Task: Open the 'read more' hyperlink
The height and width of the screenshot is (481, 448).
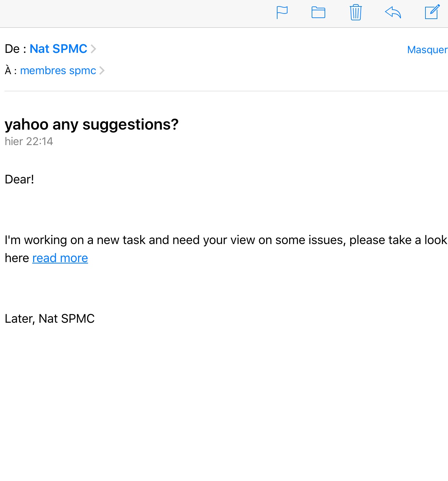Action: tap(60, 258)
